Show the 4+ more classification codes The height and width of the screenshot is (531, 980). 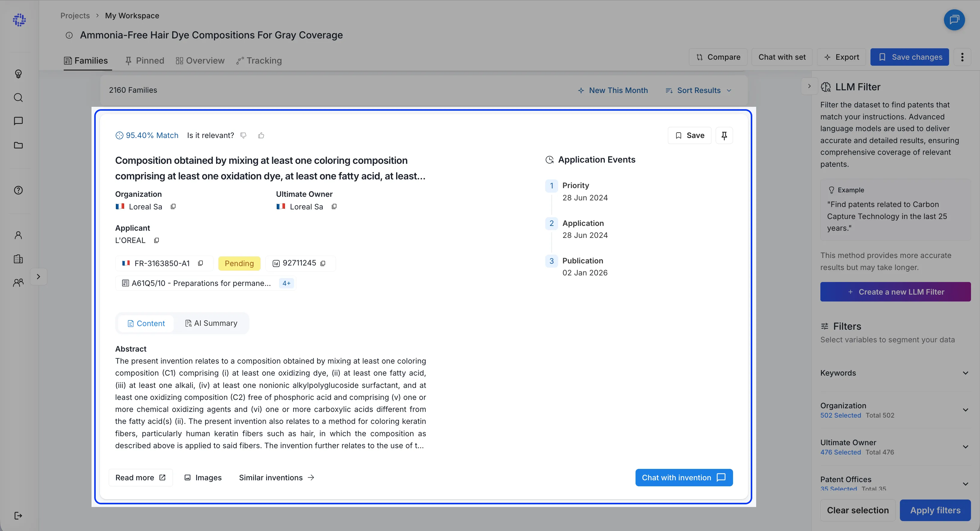pos(287,283)
